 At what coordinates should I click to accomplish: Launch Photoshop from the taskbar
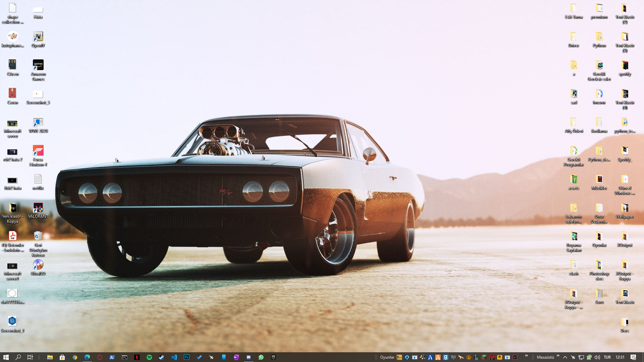pos(186,357)
